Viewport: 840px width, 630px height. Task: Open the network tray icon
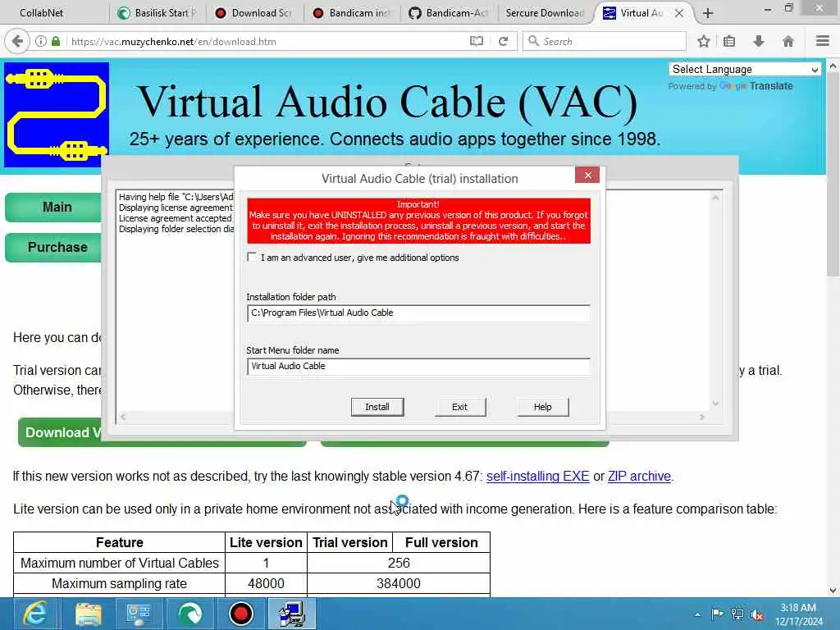[x=737, y=614]
